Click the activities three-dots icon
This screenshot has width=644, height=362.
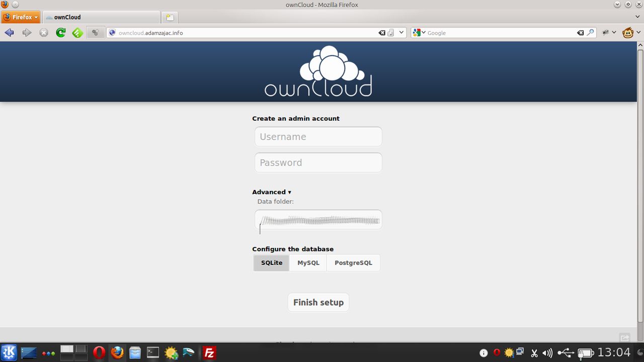pyautogui.click(x=49, y=353)
